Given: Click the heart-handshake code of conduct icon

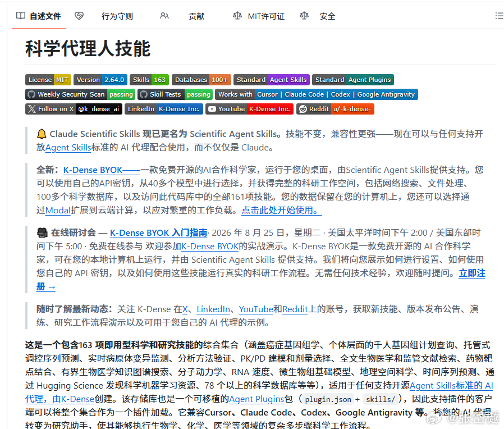Looking at the screenshot, I should [79, 16].
